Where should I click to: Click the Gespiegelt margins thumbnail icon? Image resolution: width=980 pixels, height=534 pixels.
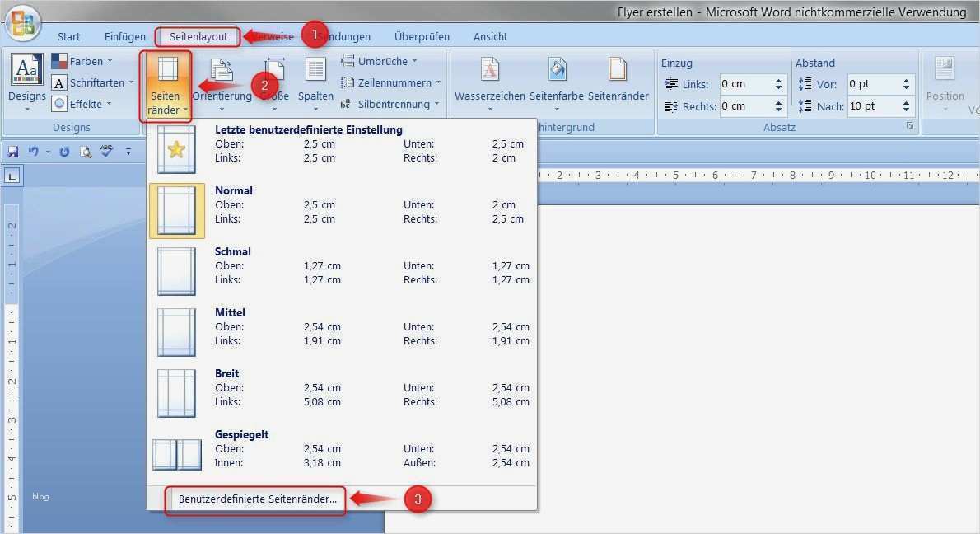(177, 455)
